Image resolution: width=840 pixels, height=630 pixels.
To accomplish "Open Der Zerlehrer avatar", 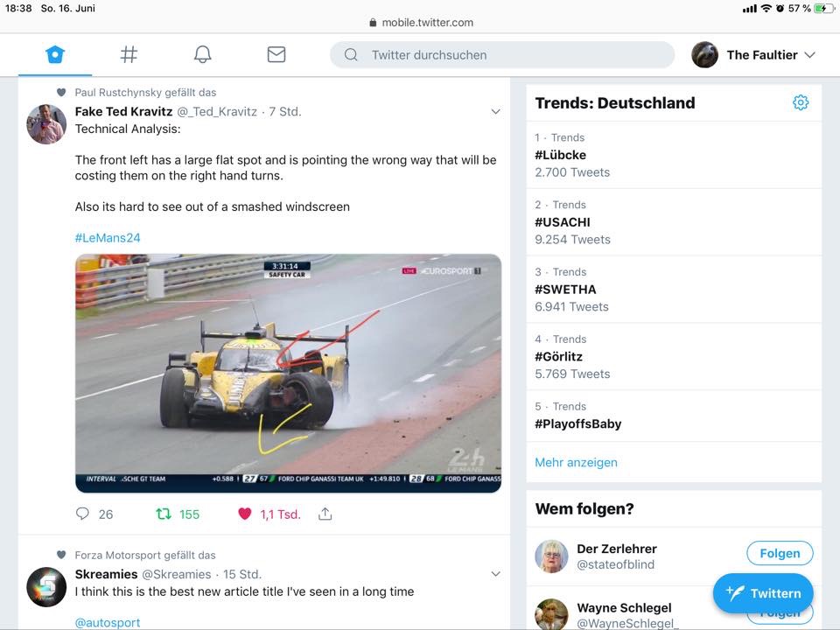I will point(551,556).
